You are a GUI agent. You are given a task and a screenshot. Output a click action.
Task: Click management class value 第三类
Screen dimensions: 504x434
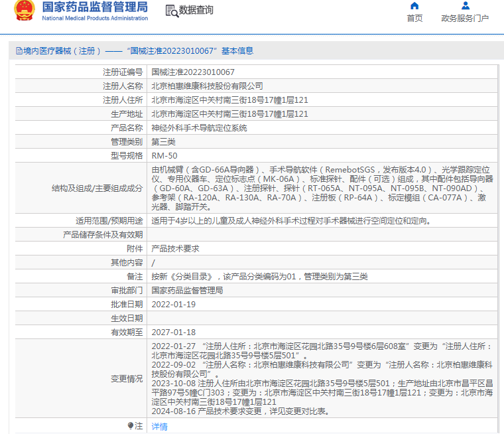tap(163, 142)
